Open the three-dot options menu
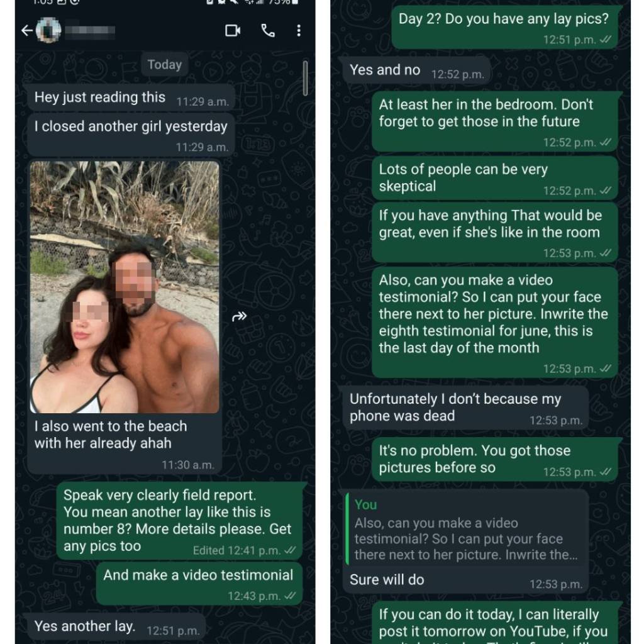Screen dimensions: 644x644 [x=299, y=30]
